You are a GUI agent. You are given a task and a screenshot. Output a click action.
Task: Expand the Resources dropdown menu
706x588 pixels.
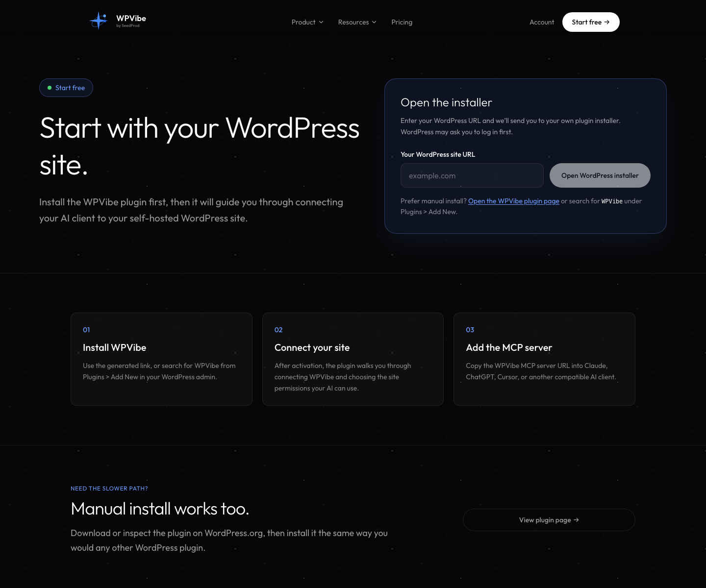click(357, 22)
